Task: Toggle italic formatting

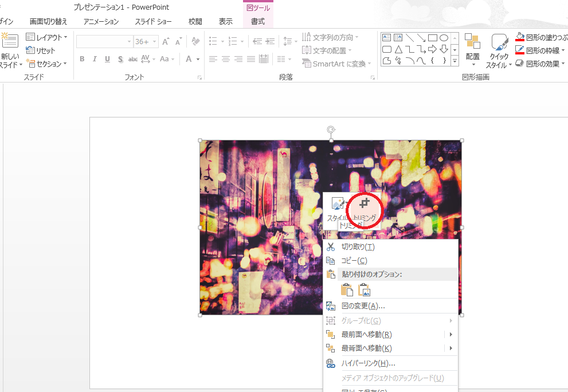Action: [x=93, y=58]
